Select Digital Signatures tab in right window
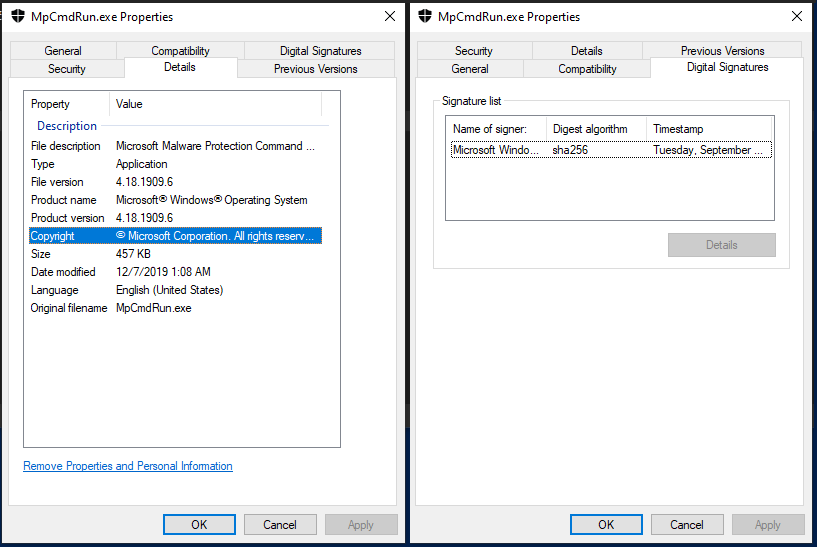 [x=727, y=67]
